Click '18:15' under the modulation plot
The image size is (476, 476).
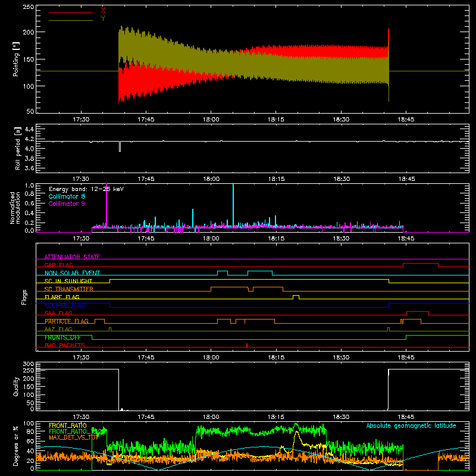point(276,239)
